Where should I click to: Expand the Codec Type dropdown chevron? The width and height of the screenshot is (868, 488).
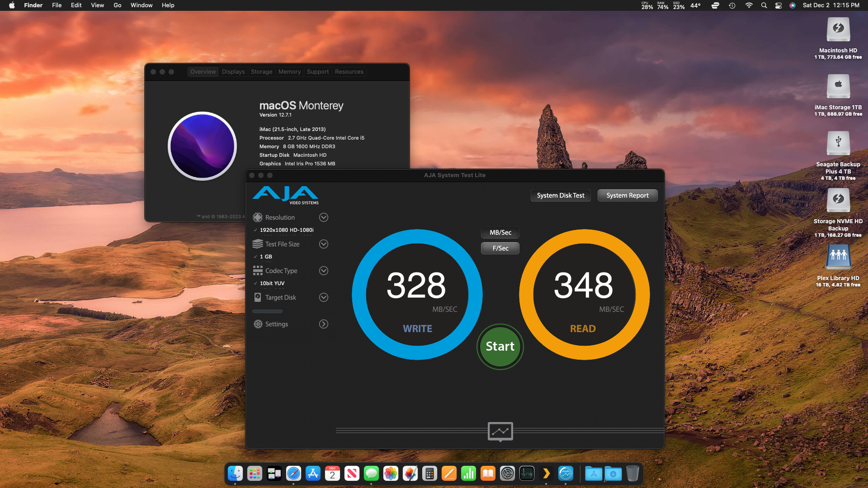[324, 271]
